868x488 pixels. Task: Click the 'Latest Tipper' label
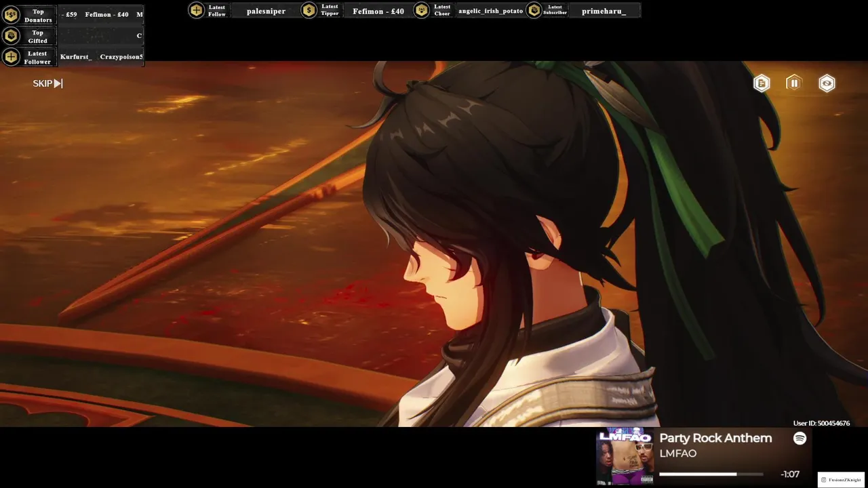330,10
